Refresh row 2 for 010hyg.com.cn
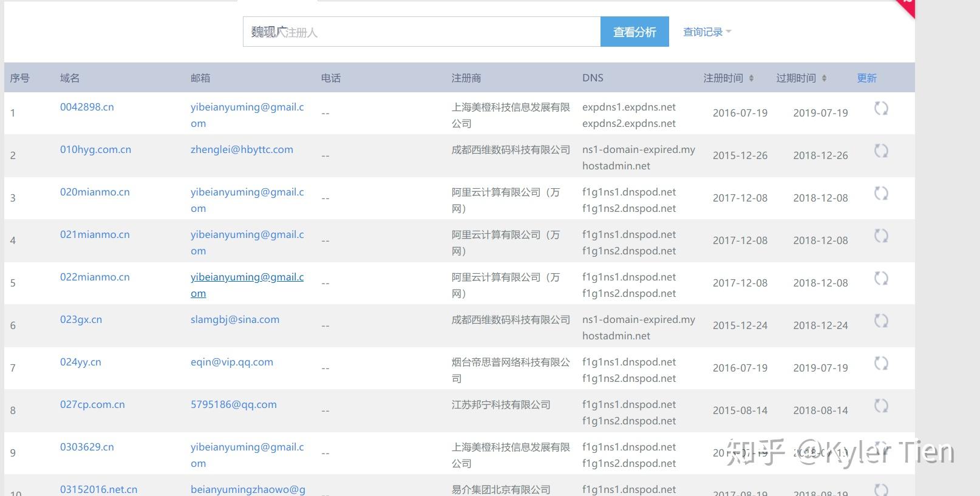Screen dimensions: 980x496 (881, 151)
